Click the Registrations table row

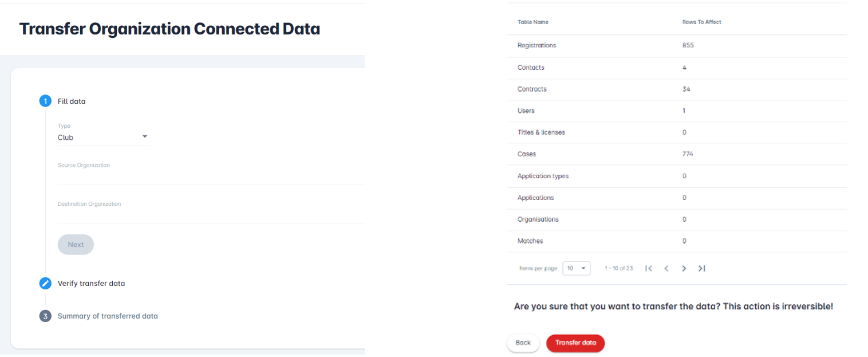676,46
